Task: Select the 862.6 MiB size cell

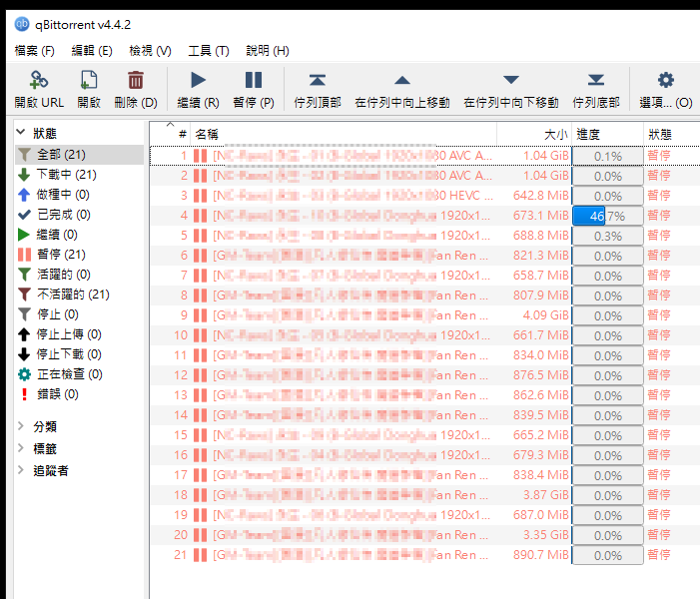Action: (x=541, y=395)
